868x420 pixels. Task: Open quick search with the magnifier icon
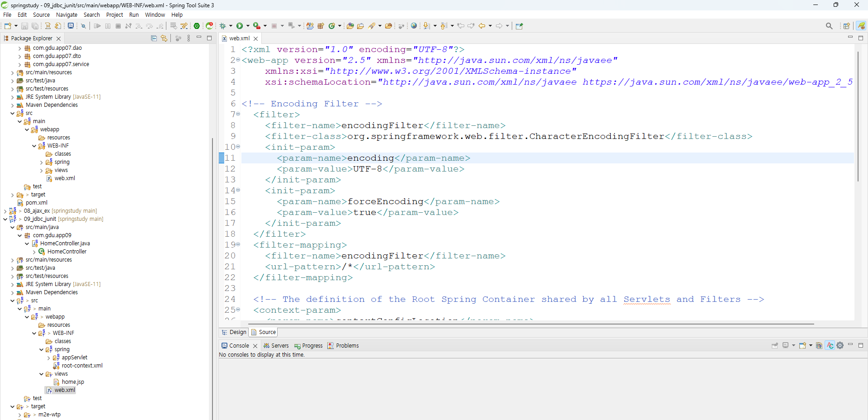829,26
